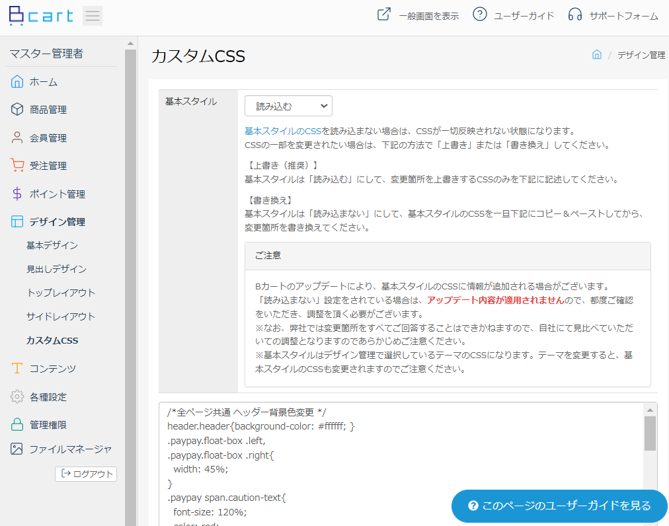The width and height of the screenshot is (669, 526).
Task: Click the Bcart logo
Action: [41, 16]
